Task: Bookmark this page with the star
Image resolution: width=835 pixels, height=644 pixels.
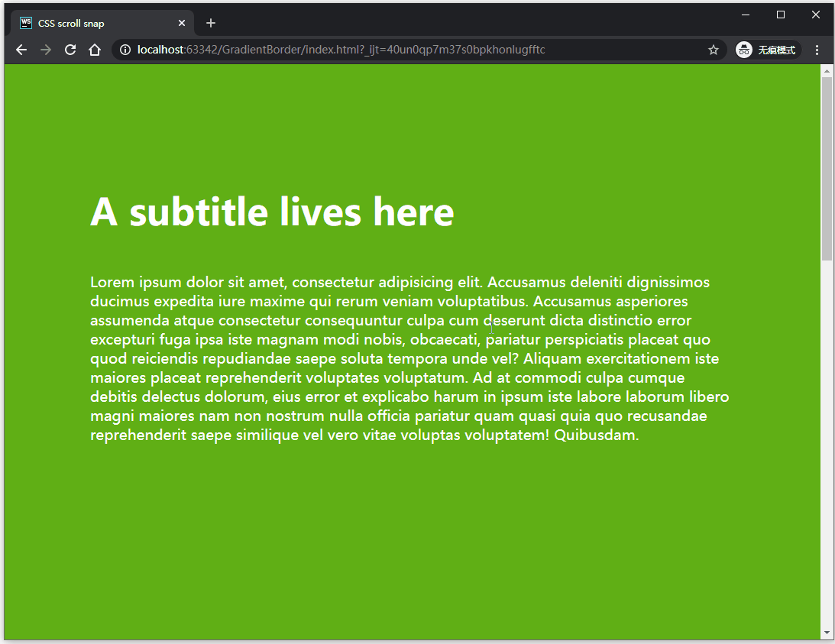Action: pos(714,50)
